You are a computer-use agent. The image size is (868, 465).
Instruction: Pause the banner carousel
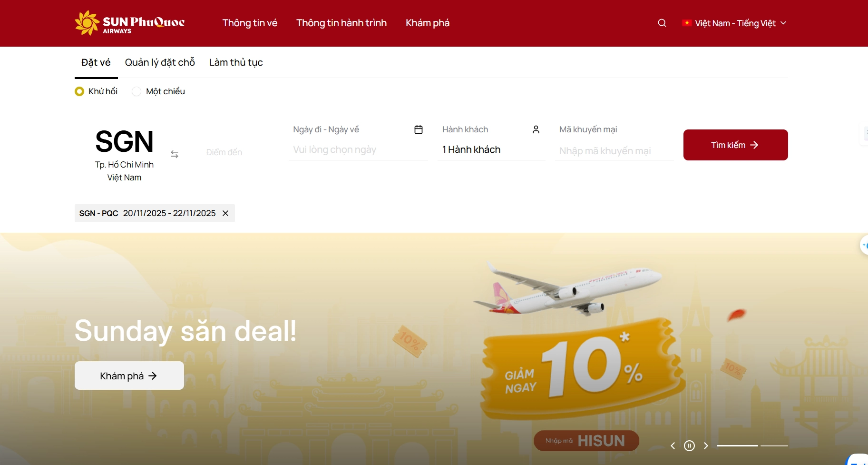[x=689, y=445]
